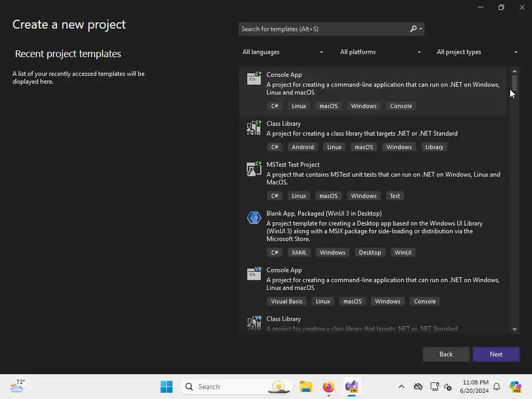Image resolution: width=532 pixels, height=399 pixels.
Task: Click the search magnifier icon in template search
Action: (413, 29)
